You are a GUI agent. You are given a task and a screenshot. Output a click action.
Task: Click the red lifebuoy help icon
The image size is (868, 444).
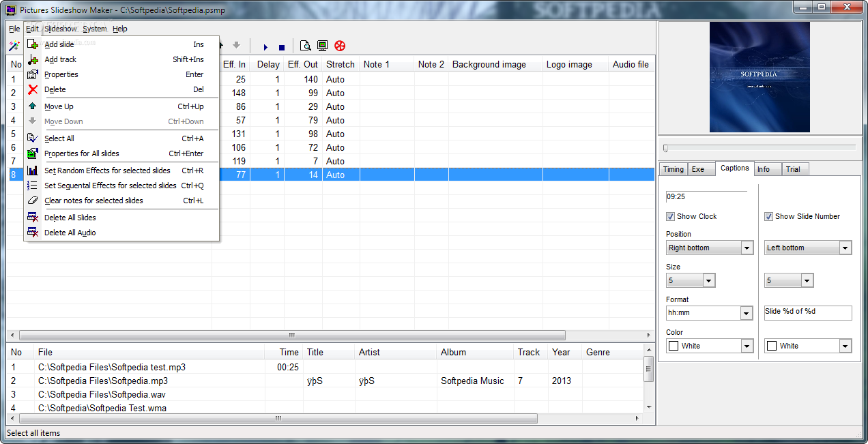tap(340, 46)
